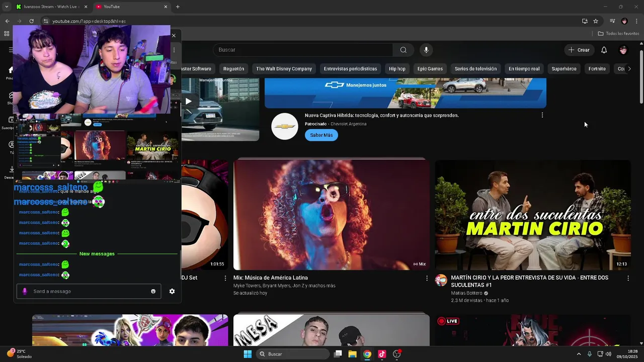Open the Chrome profile avatar
This screenshot has height=362, width=644.
(624, 21)
